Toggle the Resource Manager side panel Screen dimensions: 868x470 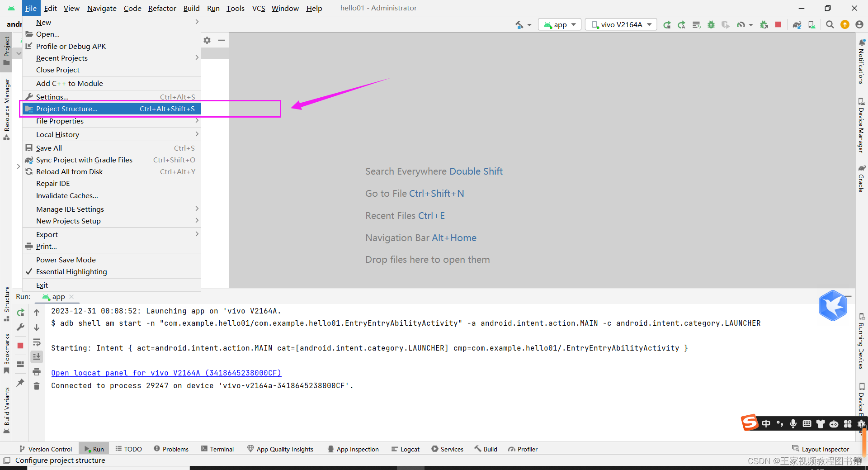pyautogui.click(x=6, y=109)
